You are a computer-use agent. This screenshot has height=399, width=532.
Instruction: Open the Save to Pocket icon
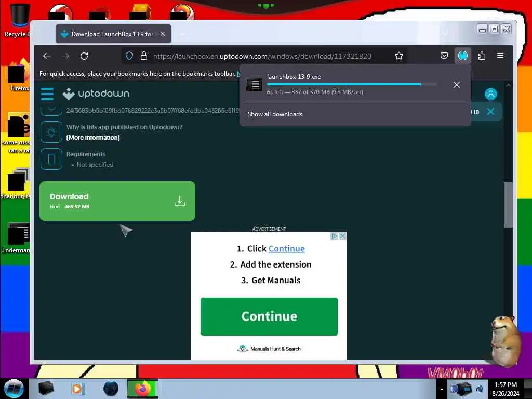444,56
